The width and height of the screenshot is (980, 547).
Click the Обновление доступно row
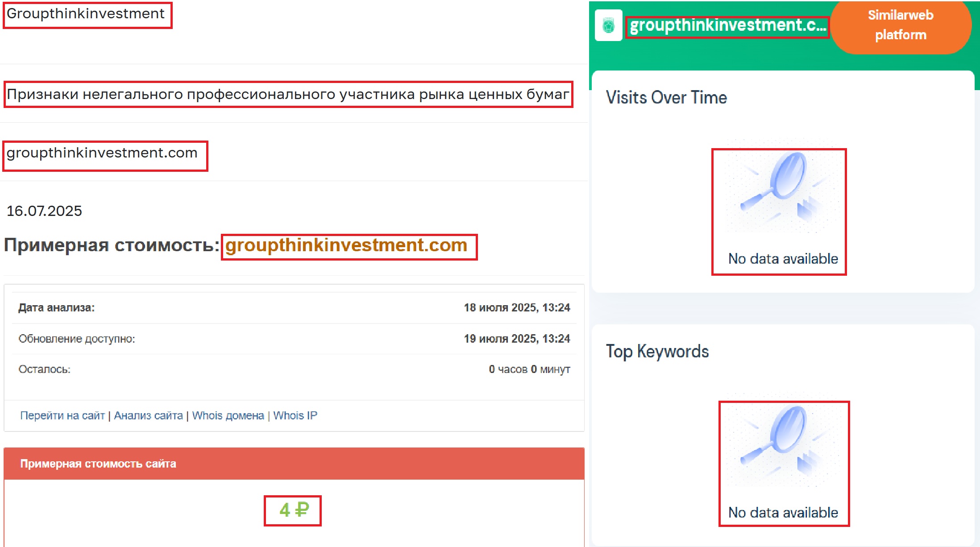[x=294, y=339]
